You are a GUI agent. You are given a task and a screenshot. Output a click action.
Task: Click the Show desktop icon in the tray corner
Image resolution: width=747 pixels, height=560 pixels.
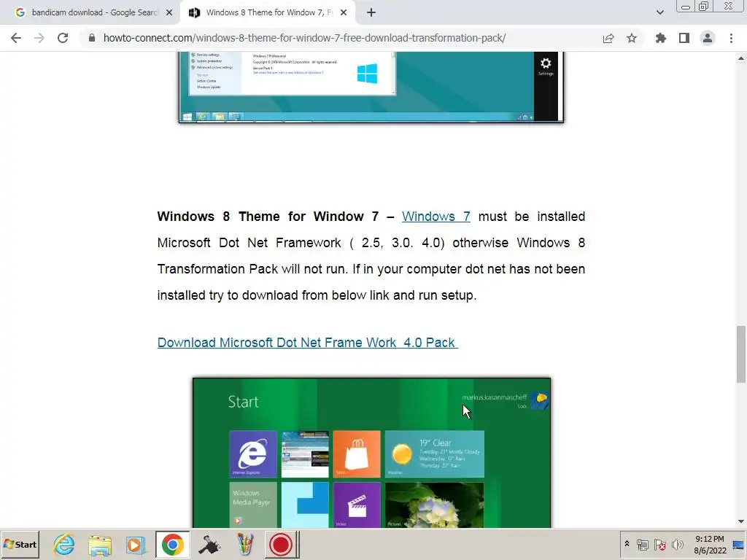coord(739,544)
